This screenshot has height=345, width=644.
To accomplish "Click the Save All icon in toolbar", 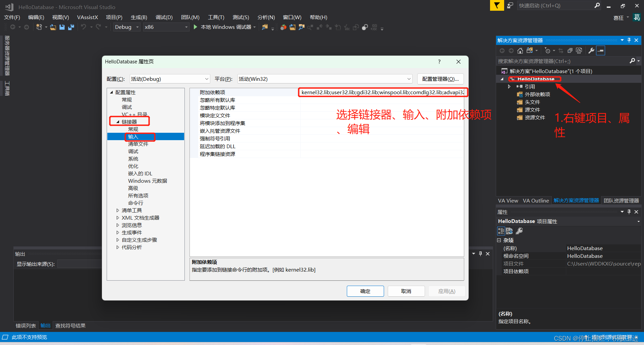I will click(x=71, y=27).
